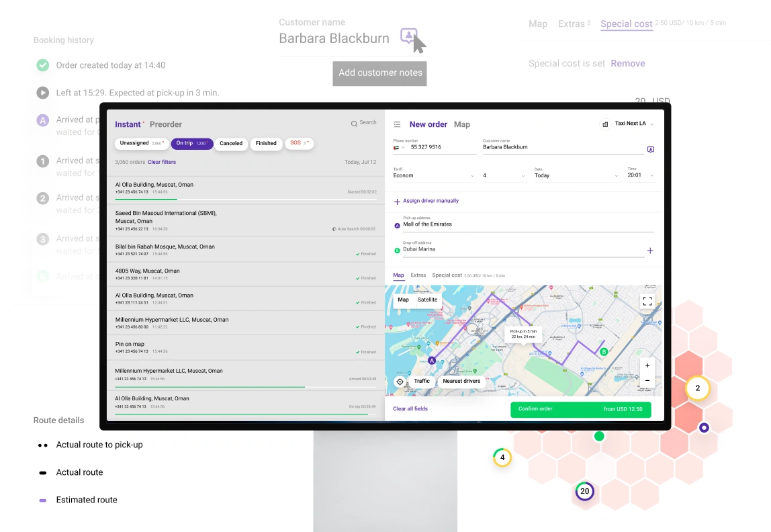This screenshot has height=532, width=771.
Task: Click the play icon beside Left at 15:29
Action: [43, 93]
